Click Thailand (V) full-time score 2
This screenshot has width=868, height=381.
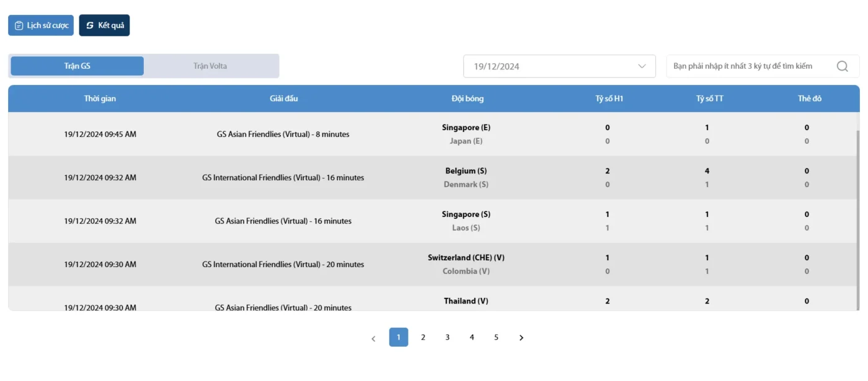click(x=707, y=301)
